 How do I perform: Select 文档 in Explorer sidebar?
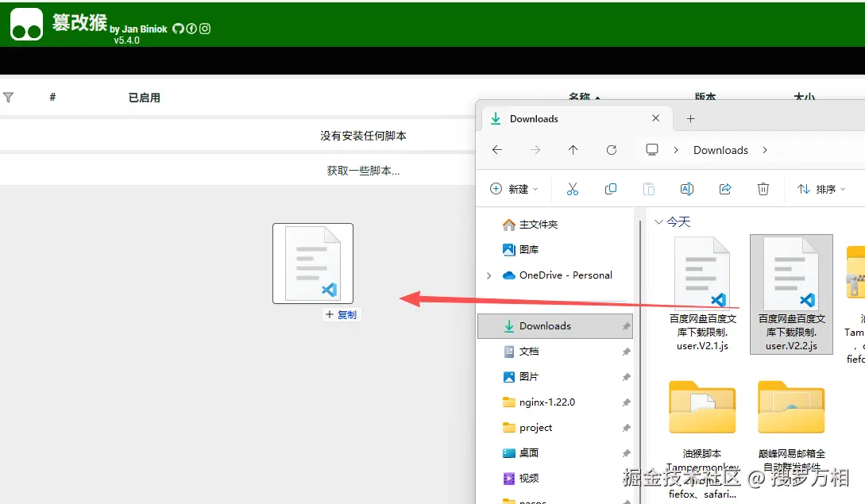click(521, 352)
